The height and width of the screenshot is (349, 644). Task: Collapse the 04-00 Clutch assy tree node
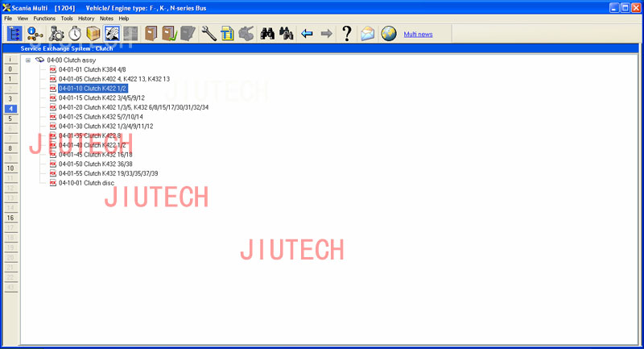pos(28,60)
